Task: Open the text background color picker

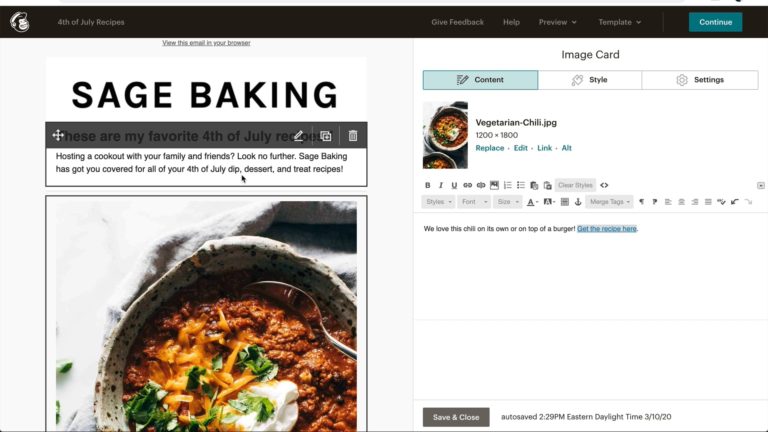Action: point(549,202)
